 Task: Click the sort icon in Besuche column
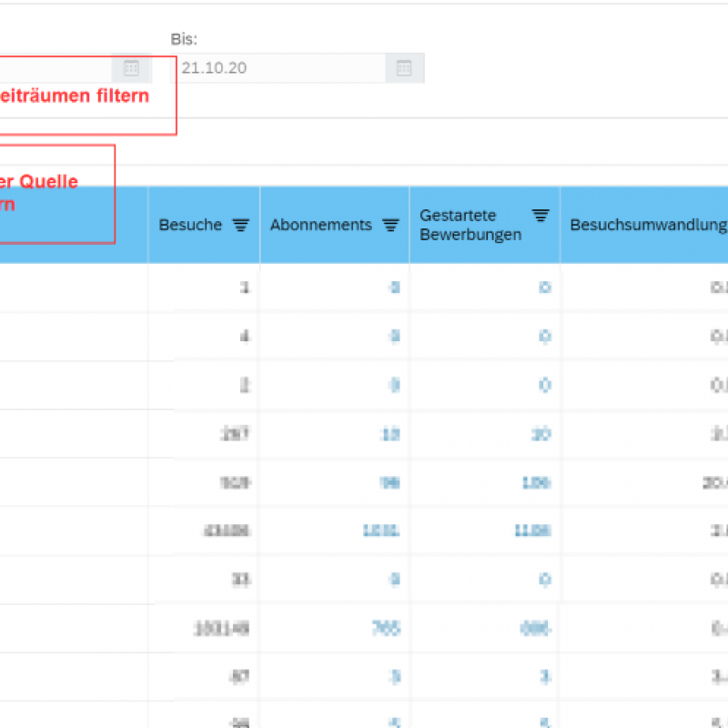pos(240,226)
